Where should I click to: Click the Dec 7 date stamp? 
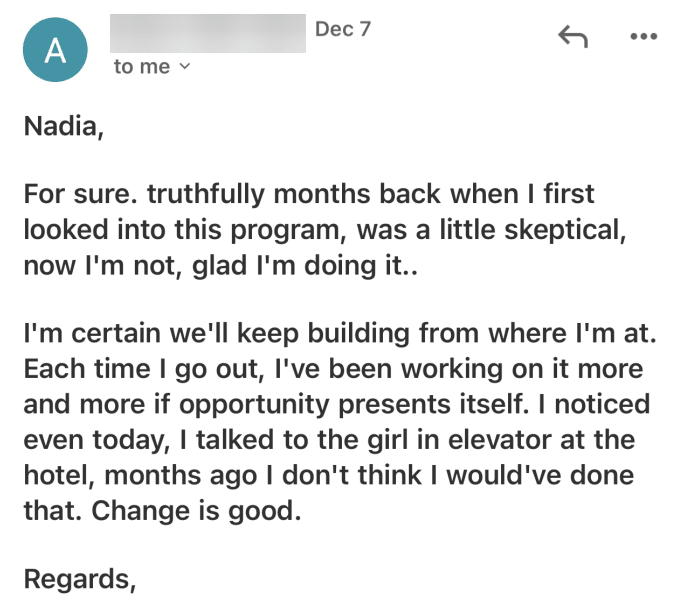tap(342, 29)
